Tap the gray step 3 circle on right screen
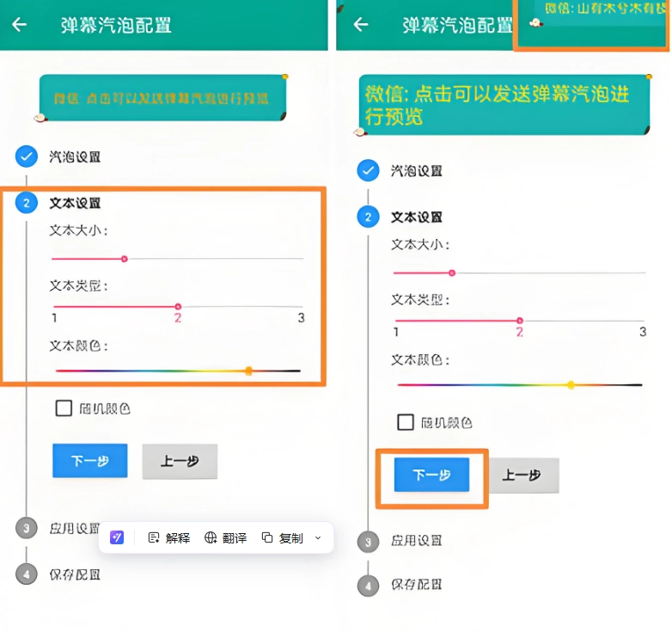The height and width of the screenshot is (632, 672). point(369,542)
